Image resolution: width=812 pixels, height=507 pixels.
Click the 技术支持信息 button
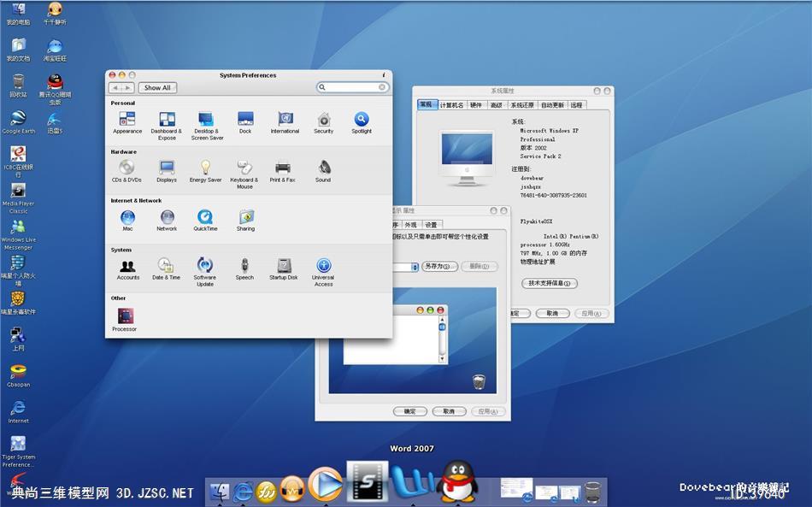(550, 283)
